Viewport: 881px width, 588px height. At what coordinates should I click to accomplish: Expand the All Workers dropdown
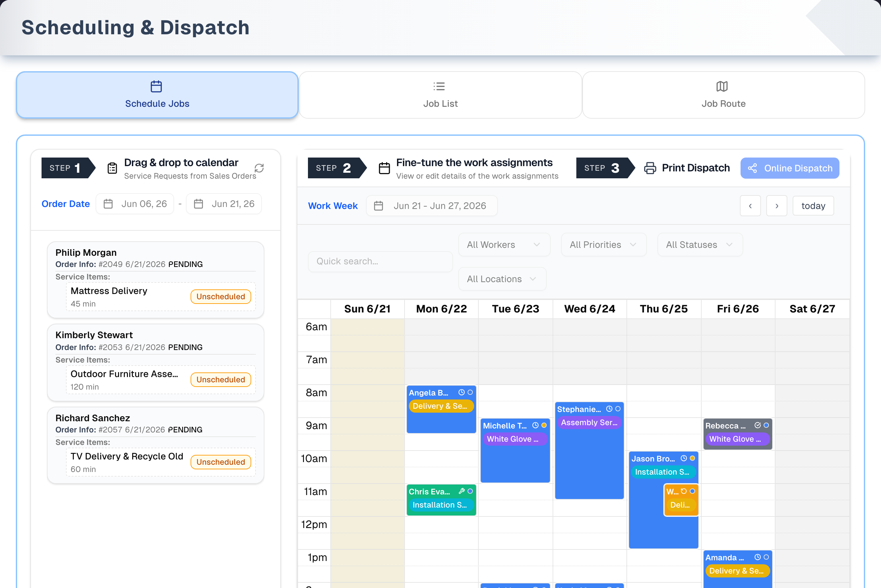[504, 245]
